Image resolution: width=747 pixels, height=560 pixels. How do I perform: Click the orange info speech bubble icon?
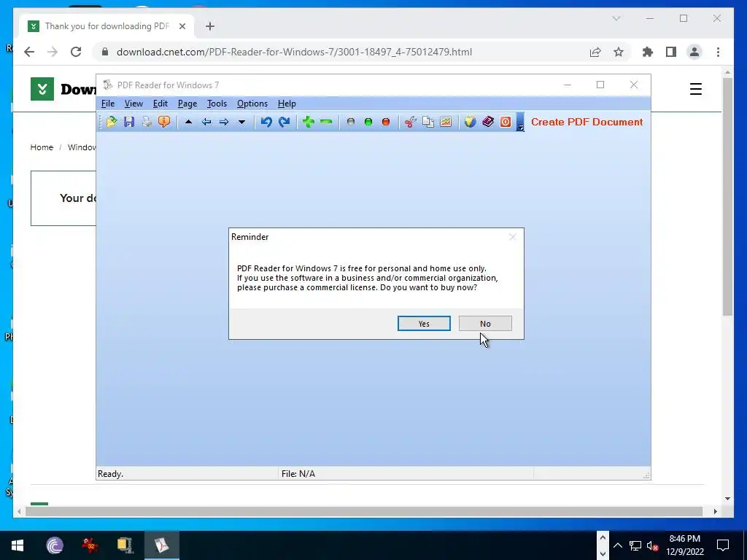(164, 122)
